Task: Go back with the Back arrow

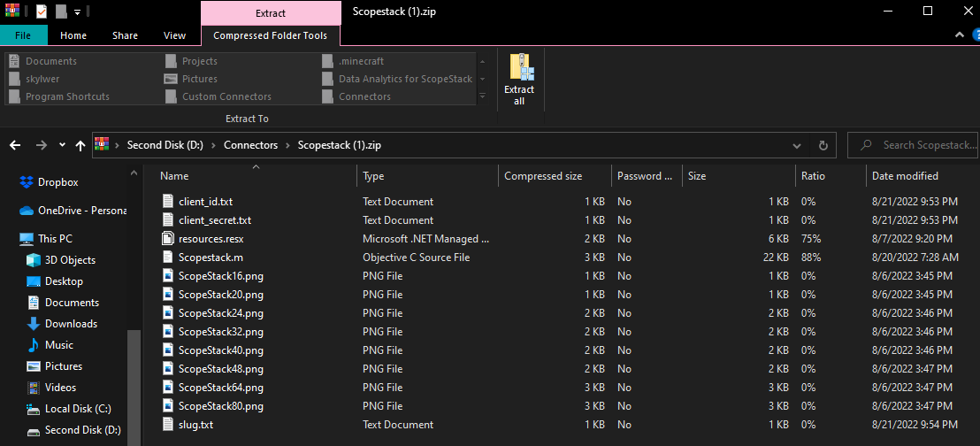Action: (15, 145)
